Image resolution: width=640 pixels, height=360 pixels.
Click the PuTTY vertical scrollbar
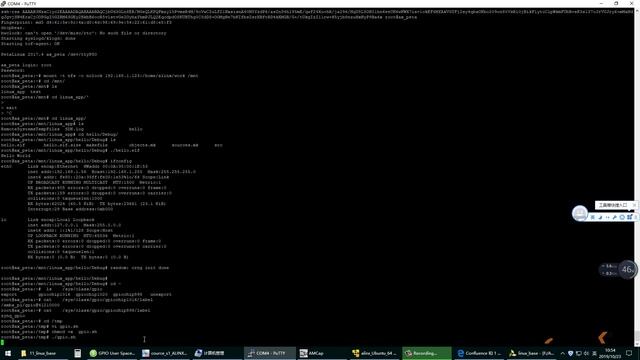coord(637,176)
